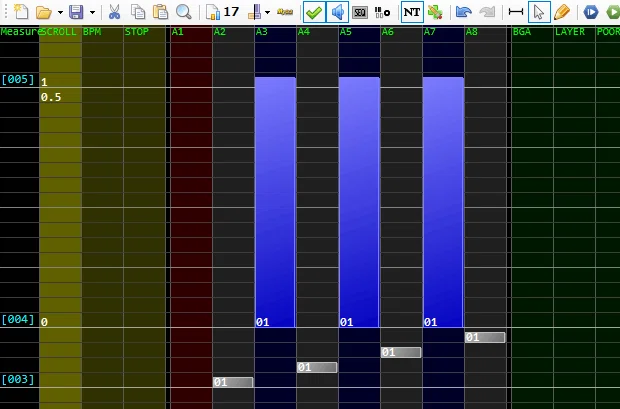Open Find with the magnifying glass icon
The width and height of the screenshot is (620, 409).
click(184, 12)
